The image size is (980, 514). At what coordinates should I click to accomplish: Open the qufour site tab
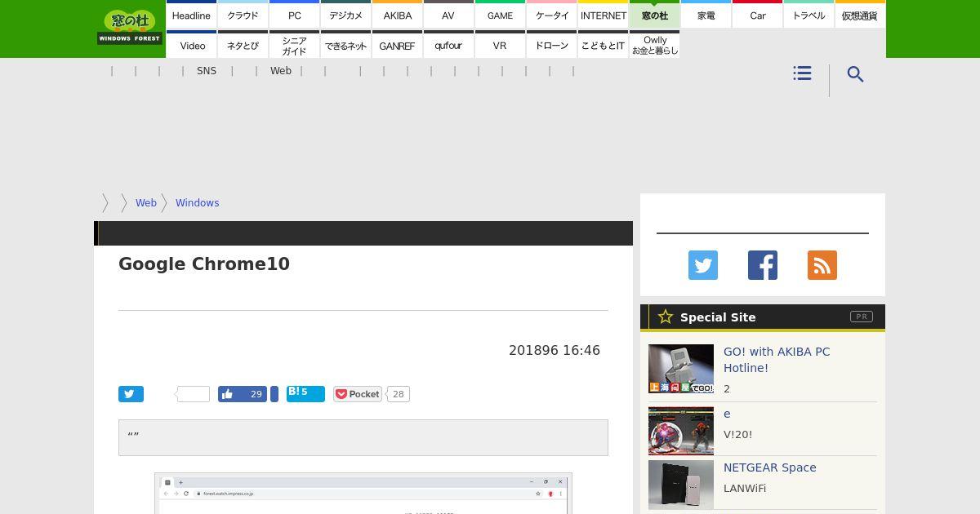click(448, 45)
